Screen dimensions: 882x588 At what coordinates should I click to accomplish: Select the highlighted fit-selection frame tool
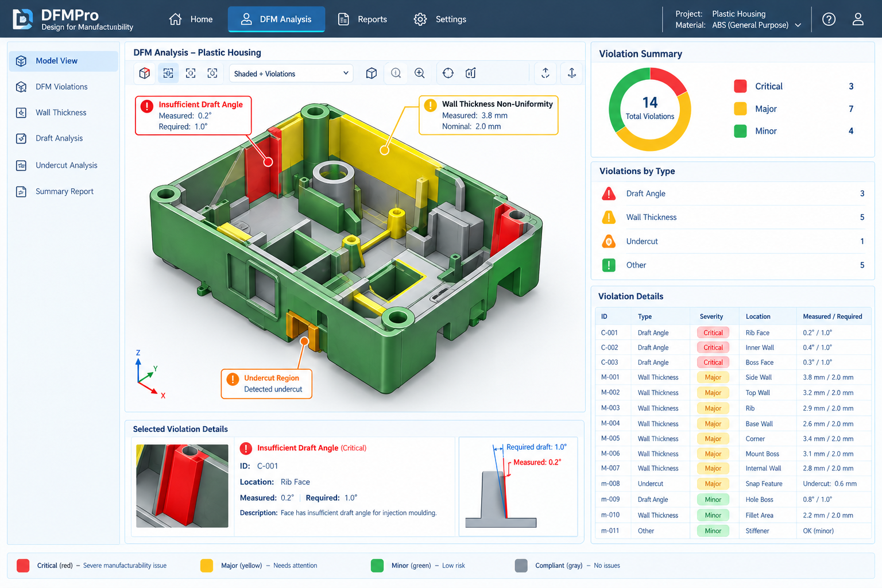pos(168,73)
